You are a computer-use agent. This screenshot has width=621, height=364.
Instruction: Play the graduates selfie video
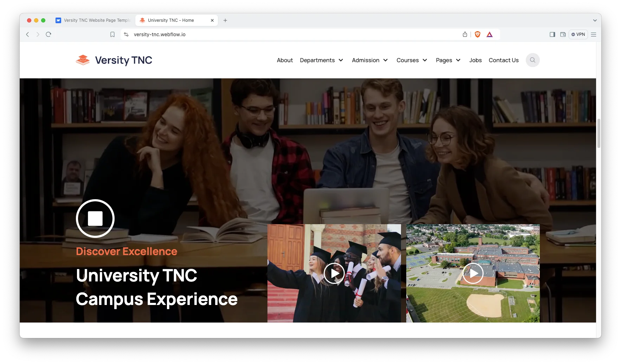coord(334,273)
